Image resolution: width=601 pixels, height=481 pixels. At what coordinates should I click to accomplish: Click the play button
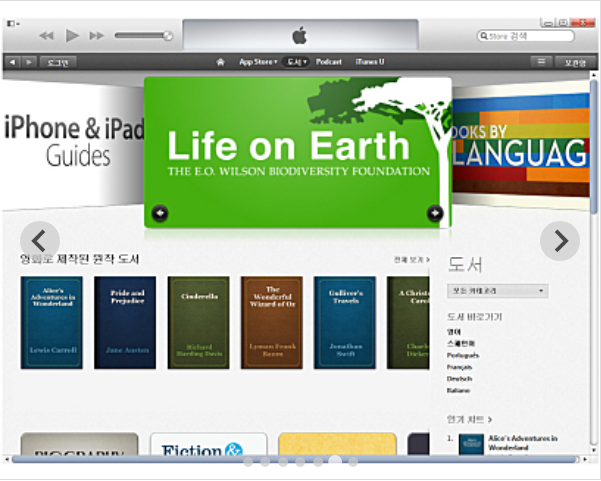[x=72, y=36]
